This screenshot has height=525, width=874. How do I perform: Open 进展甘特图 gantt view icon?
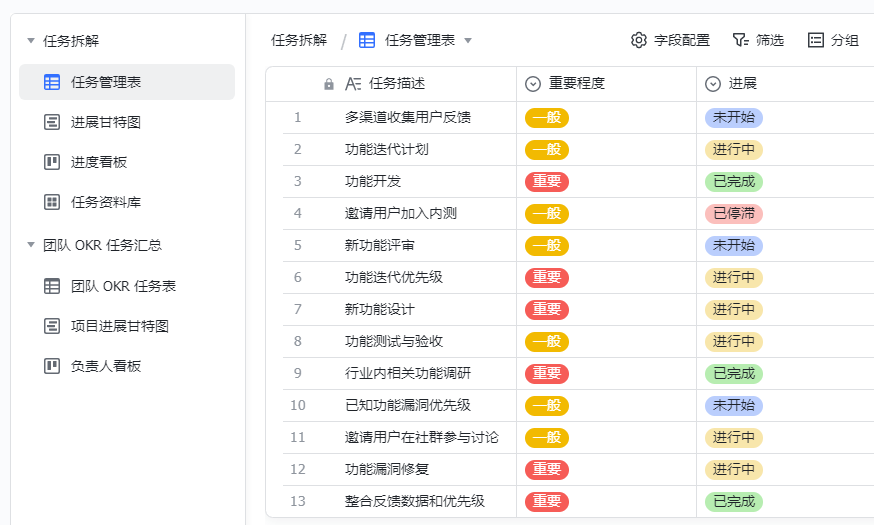pyautogui.click(x=52, y=122)
